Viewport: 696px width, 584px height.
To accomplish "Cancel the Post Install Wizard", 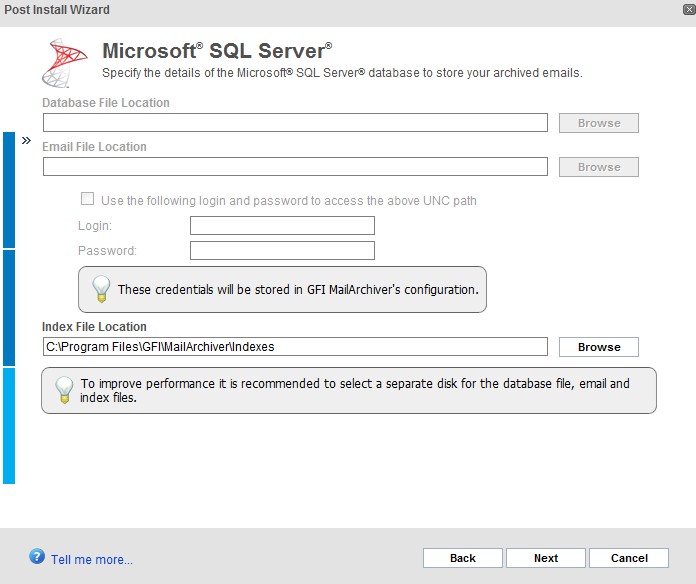I will pyautogui.click(x=629, y=558).
